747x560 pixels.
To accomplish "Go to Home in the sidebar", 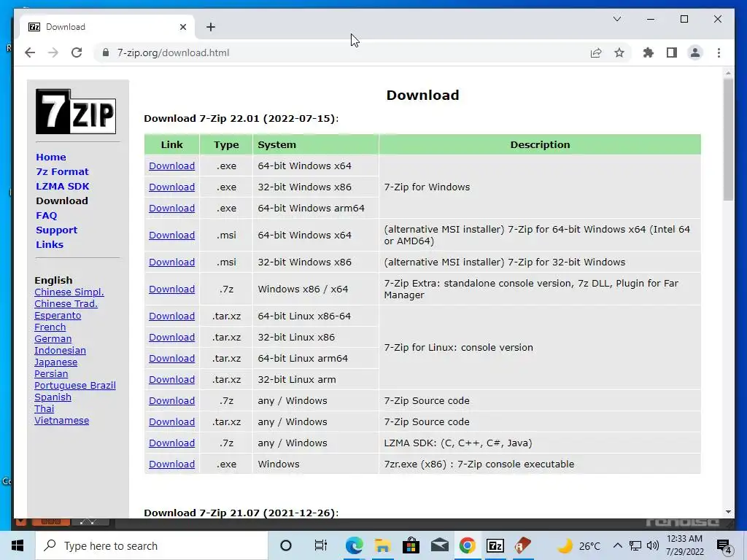I will point(51,157).
